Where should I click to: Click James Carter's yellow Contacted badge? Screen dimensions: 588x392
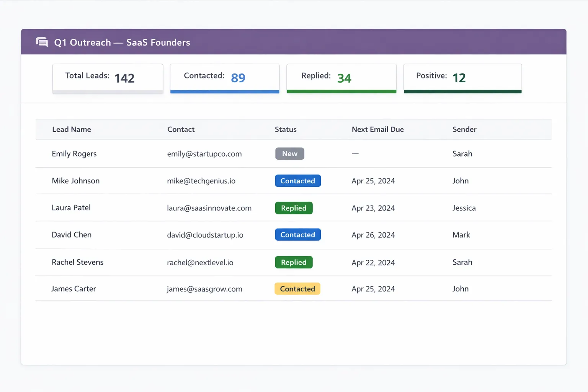click(x=297, y=289)
